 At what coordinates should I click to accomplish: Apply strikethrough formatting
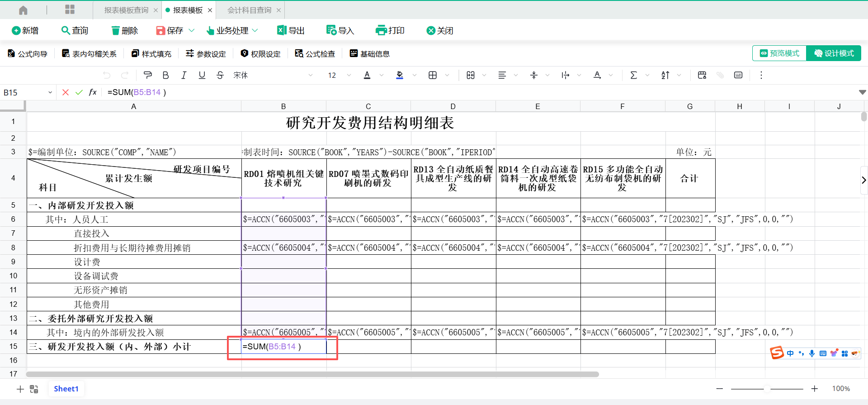220,75
